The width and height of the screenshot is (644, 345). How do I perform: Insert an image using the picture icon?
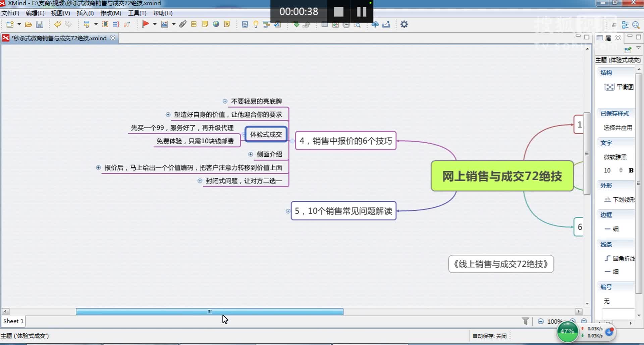pos(165,24)
